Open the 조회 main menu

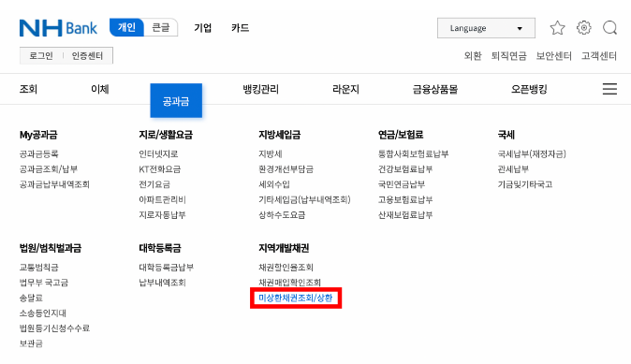tap(28, 89)
